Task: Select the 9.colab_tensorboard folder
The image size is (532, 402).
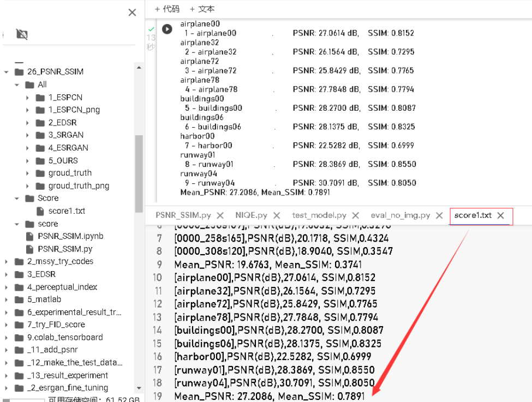Action: coord(65,337)
